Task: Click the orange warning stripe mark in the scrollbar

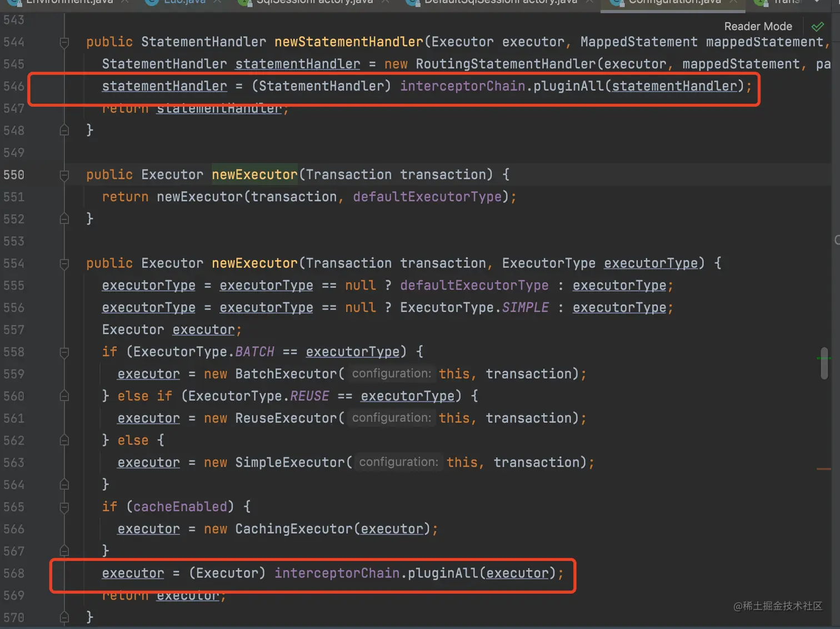Action: [823, 469]
